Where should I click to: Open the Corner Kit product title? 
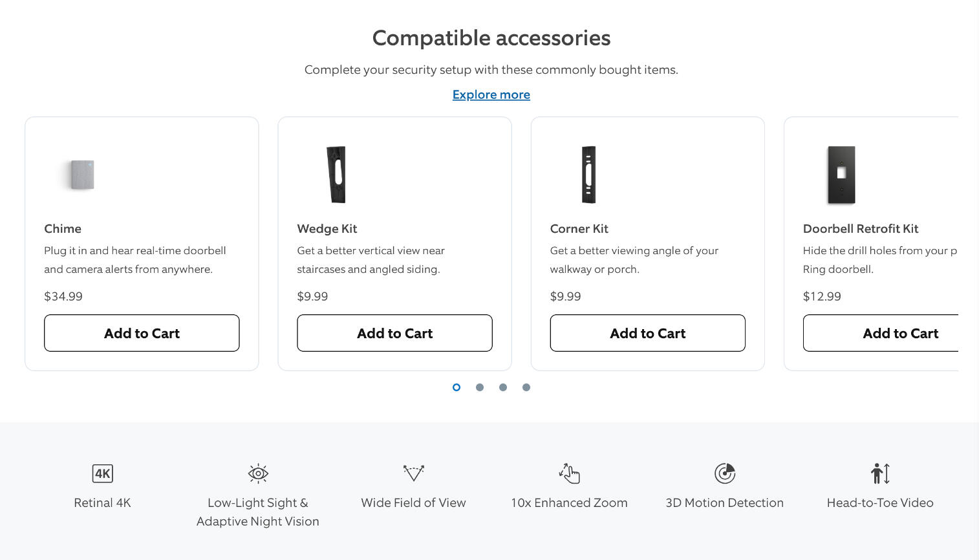(579, 228)
